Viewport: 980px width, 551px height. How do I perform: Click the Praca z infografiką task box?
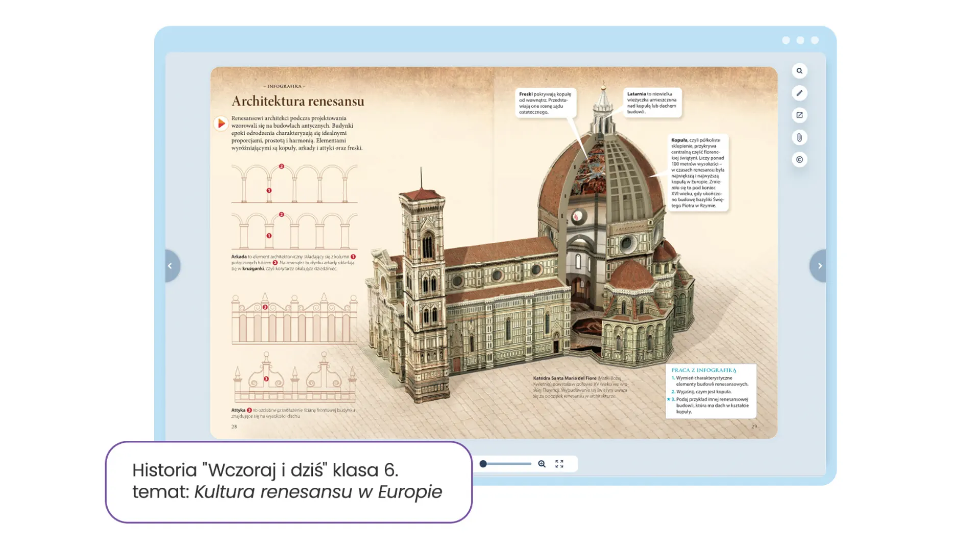tap(710, 391)
